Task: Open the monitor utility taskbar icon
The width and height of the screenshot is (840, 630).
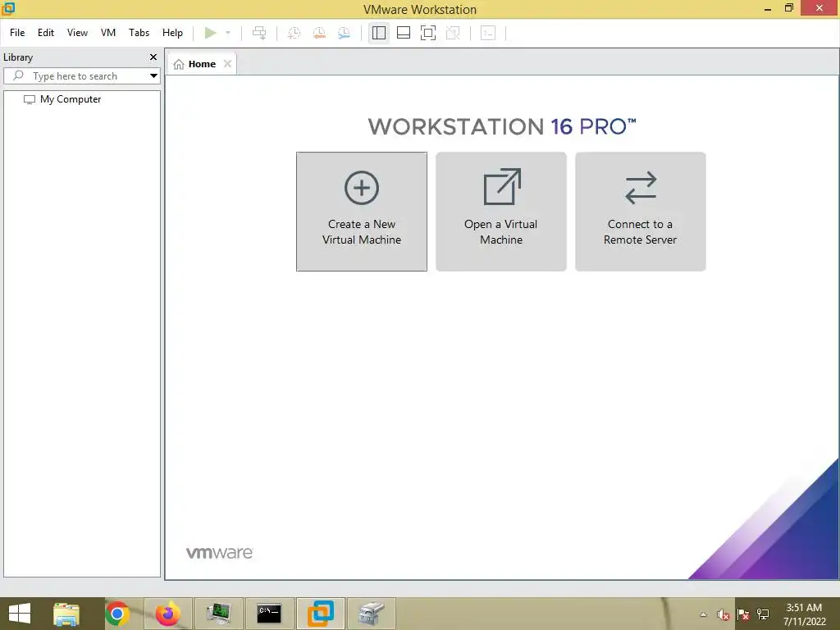Action: click(x=218, y=614)
